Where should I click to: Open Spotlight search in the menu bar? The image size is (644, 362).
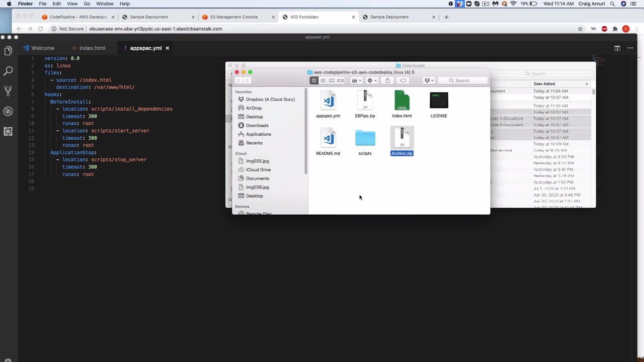point(612,4)
